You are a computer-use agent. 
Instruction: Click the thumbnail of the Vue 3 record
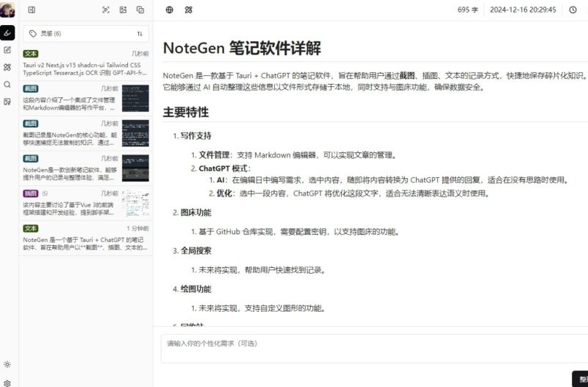(135, 203)
